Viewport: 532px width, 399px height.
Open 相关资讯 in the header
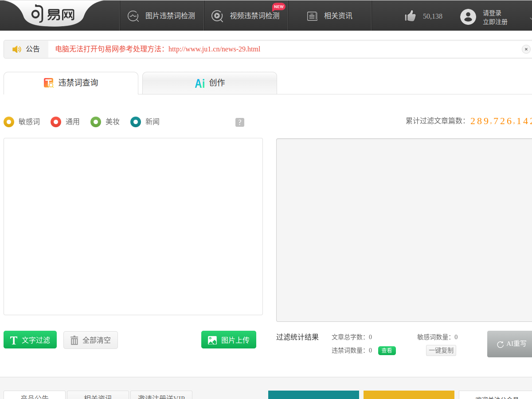click(x=330, y=16)
